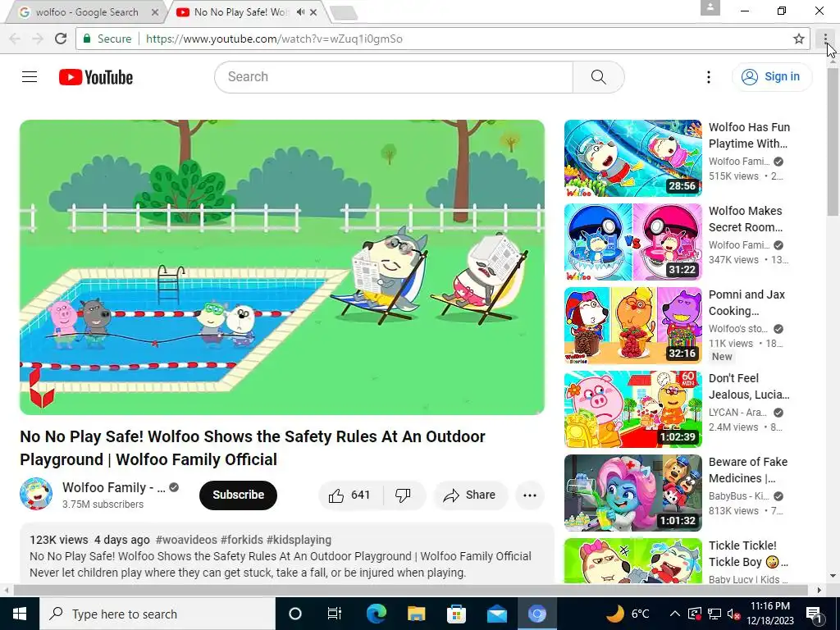The image size is (840, 630).
Task: Close the Google Search tab
Action: click(155, 11)
